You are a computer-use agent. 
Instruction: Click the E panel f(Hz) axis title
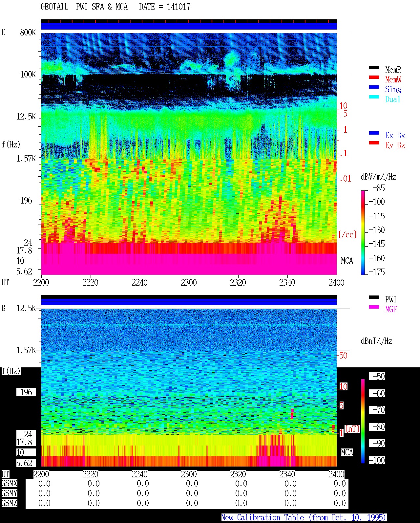(x=11, y=144)
